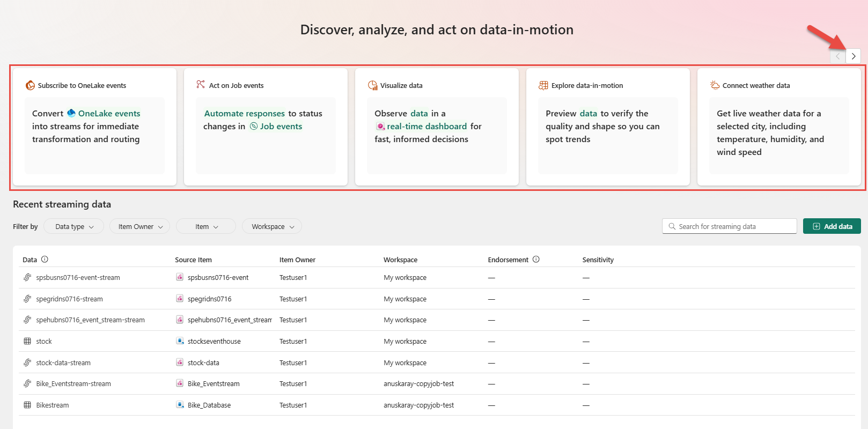Open the Item filter dropdown
This screenshot has height=429, width=868.
pos(206,227)
